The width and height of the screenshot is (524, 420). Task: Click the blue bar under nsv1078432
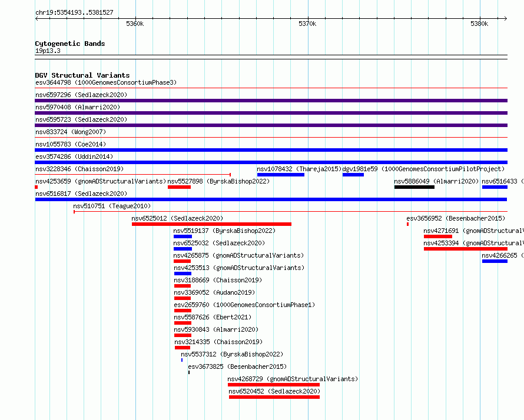point(281,175)
